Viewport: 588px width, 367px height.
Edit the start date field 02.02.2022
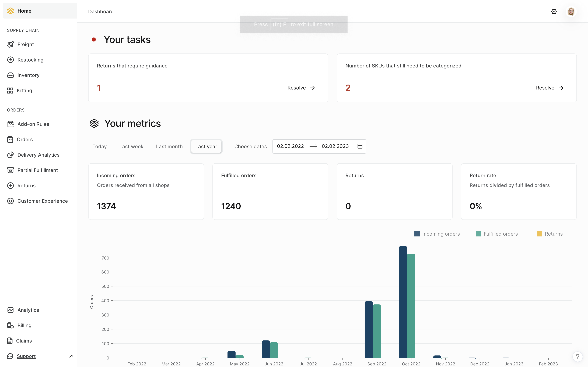[290, 146]
